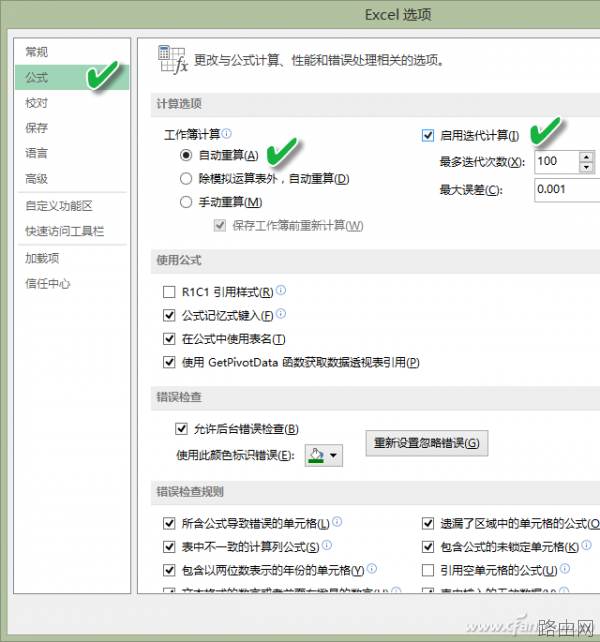Viewport: 600px width, 642px height.
Task: Toggle 遗漏了区域中的单元格的公式 checkbox
Action: pyautogui.click(x=428, y=523)
